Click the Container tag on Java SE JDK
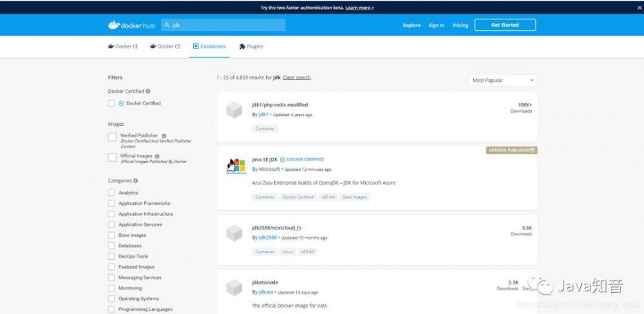 coord(265,197)
